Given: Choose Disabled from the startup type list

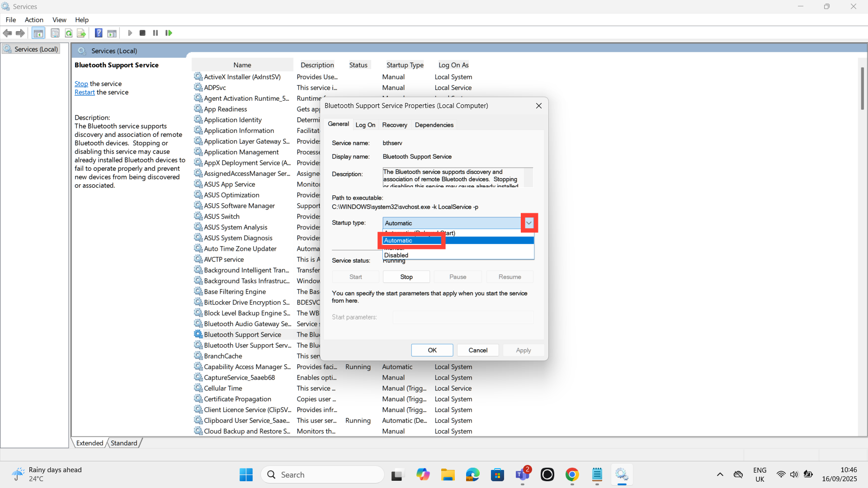Looking at the screenshot, I should coord(396,255).
